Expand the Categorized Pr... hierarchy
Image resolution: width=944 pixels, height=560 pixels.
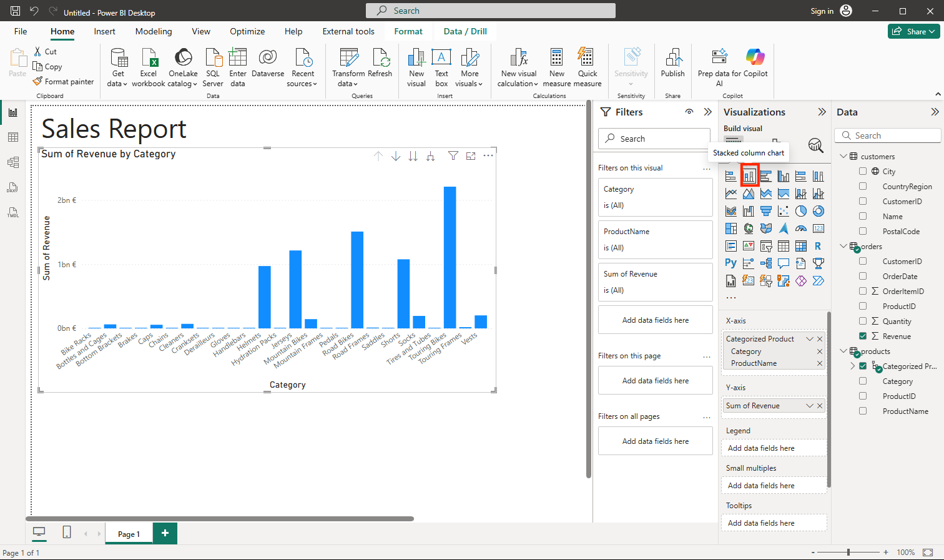(x=853, y=366)
